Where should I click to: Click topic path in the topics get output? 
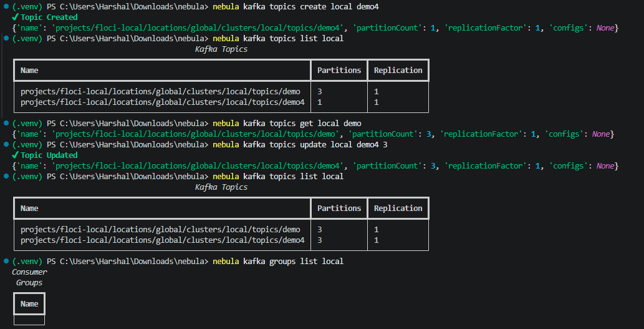pos(195,134)
